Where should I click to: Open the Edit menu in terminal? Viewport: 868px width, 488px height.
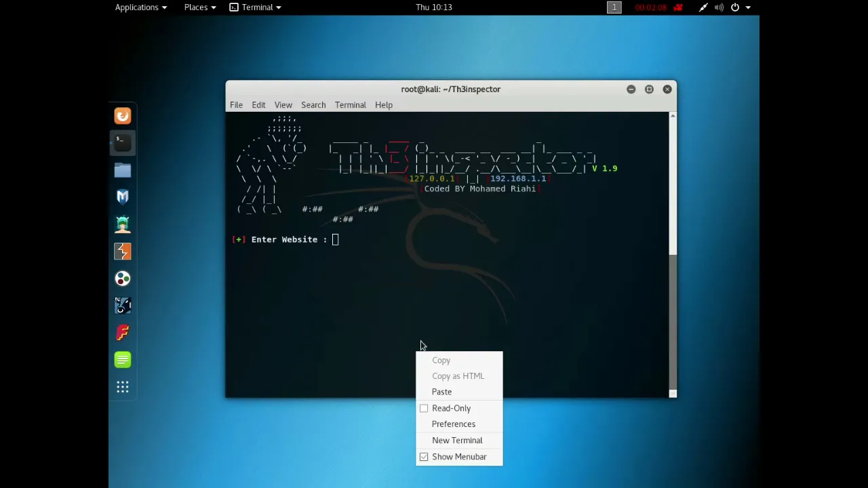[258, 105]
